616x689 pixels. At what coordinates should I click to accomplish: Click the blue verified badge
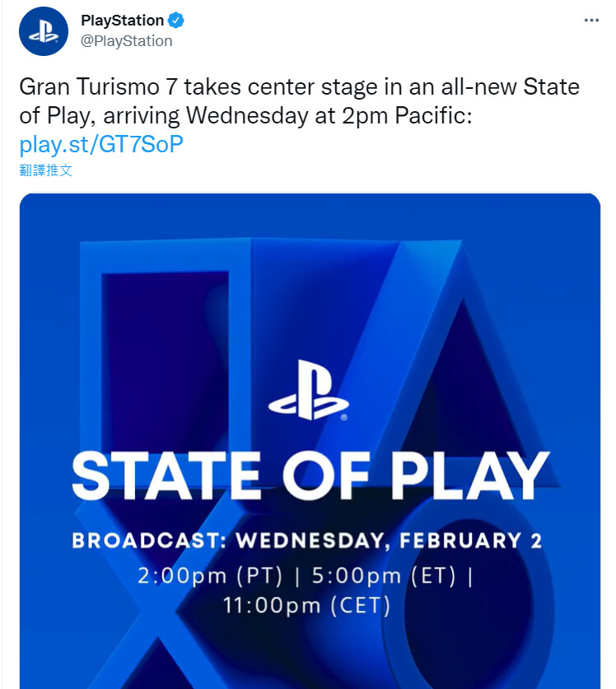tap(177, 21)
